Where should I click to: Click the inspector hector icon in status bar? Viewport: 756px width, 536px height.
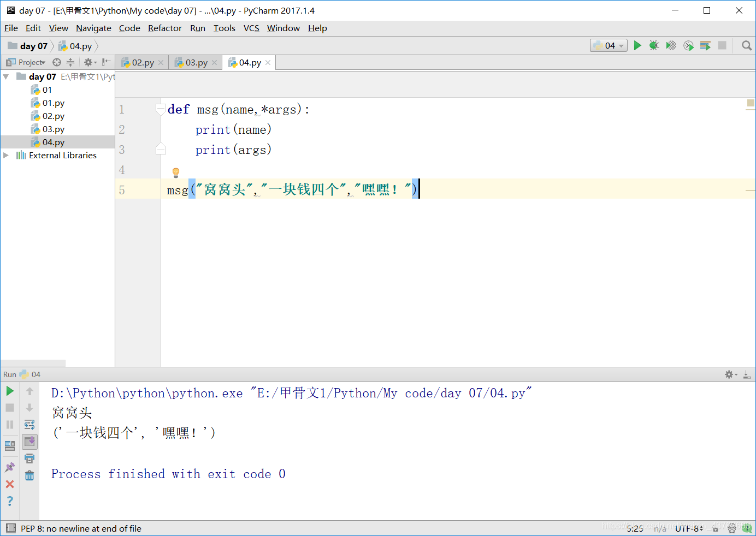click(x=732, y=528)
